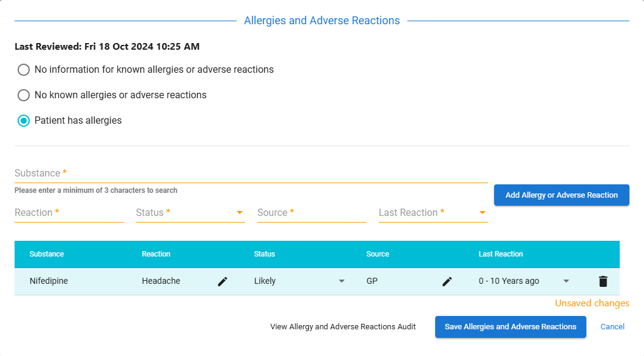
Task: Cancel the allergies dialog
Action: click(x=612, y=327)
